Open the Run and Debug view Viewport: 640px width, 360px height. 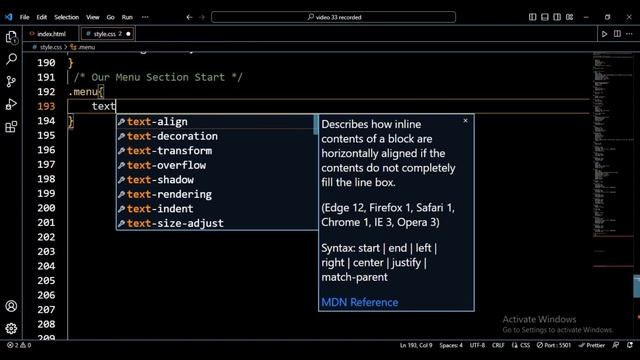(x=11, y=104)
